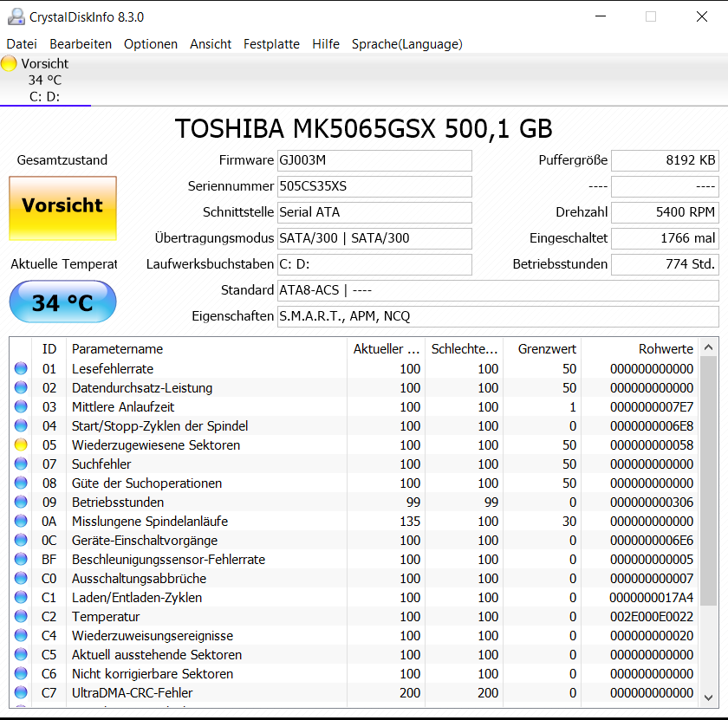The height and width of the screenshot is (720, 728).
Task: Close the CrystalDiskInfo window
Action: pyautogui.click(x=702, y=16)
